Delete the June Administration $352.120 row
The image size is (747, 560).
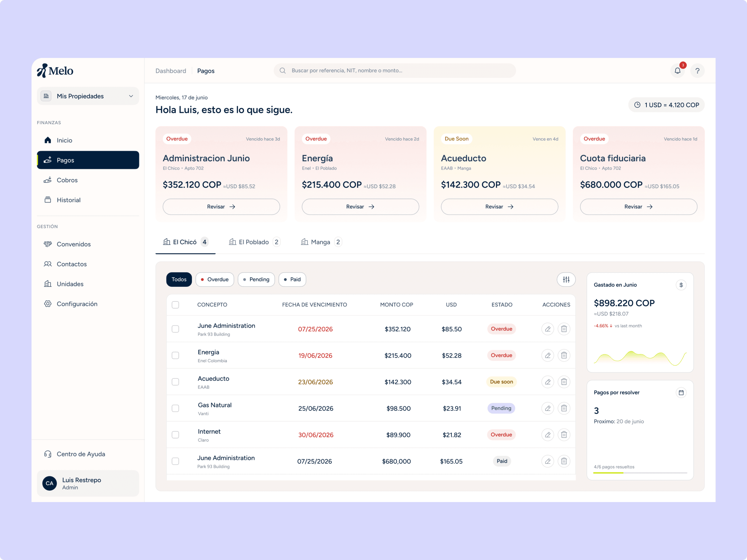pos(564,329)
